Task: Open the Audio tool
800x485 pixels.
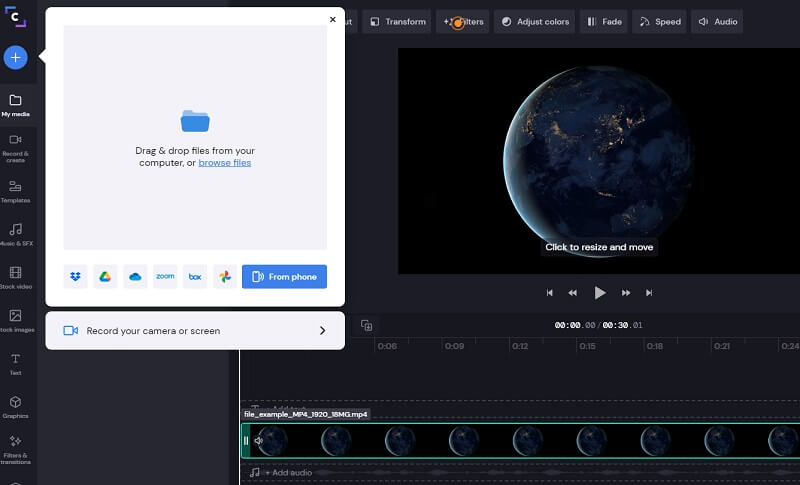Action: 717,21
